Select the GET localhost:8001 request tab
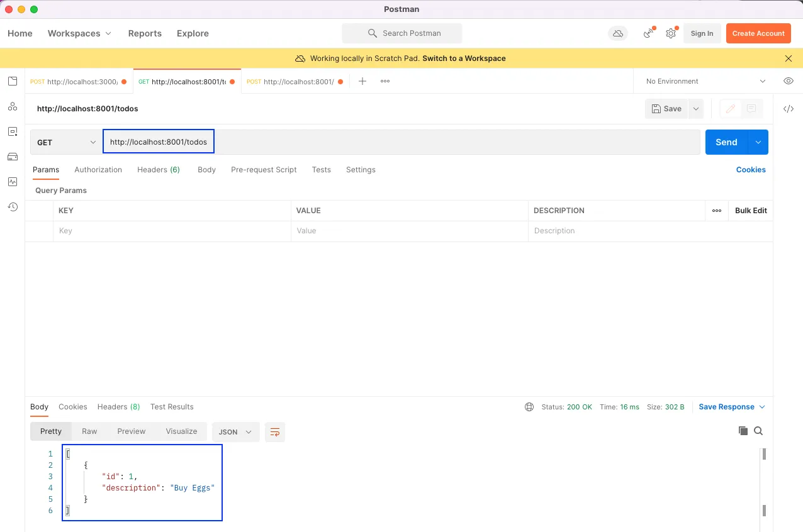 pyautogui.click(x=187, y=82)
